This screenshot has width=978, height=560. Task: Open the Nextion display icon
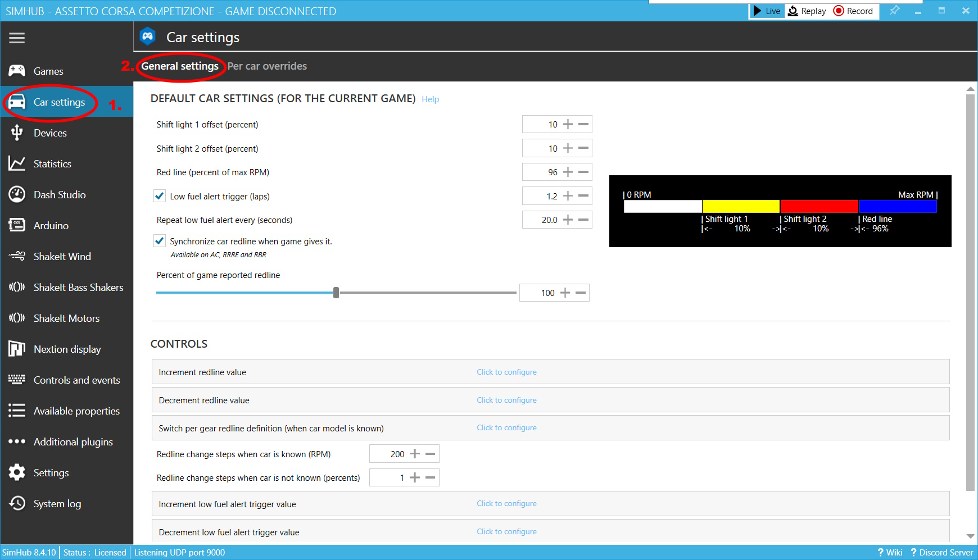pos(17,349)
